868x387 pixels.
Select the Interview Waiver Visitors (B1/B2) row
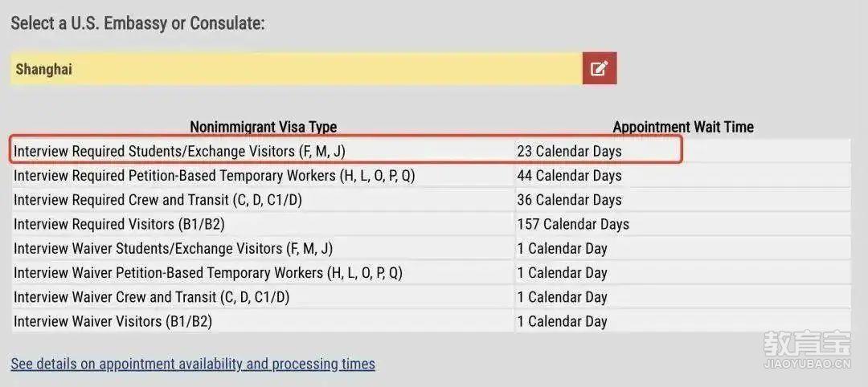click(431, 321)
